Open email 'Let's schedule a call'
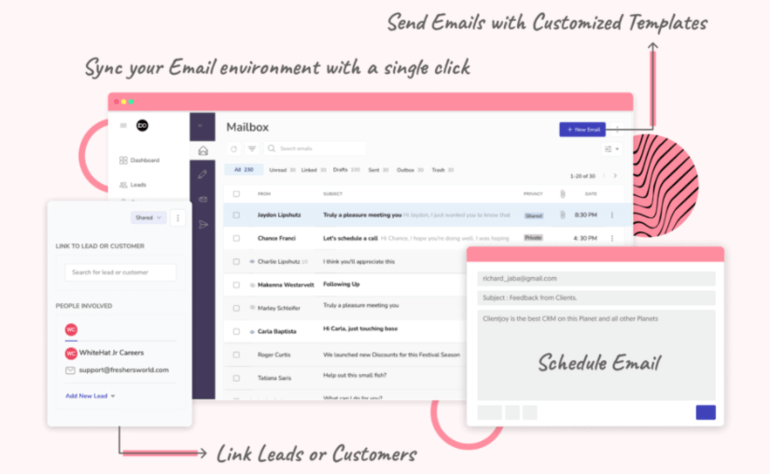 pos(350,238)
